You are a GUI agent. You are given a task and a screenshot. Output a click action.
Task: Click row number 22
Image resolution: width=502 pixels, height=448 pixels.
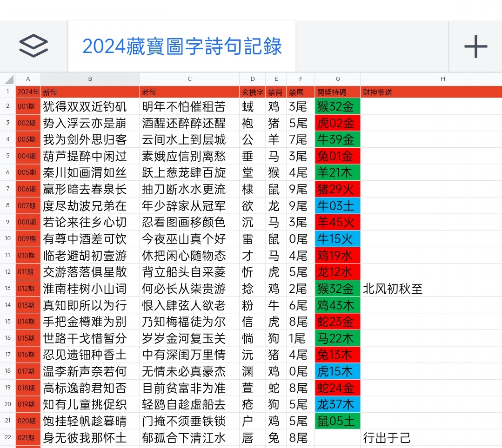tap(7, 437)
